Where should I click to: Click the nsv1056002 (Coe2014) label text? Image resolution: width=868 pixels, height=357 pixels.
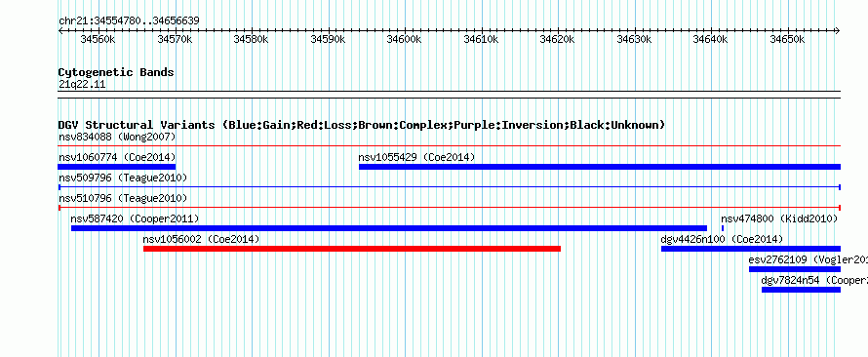[201, 239]
